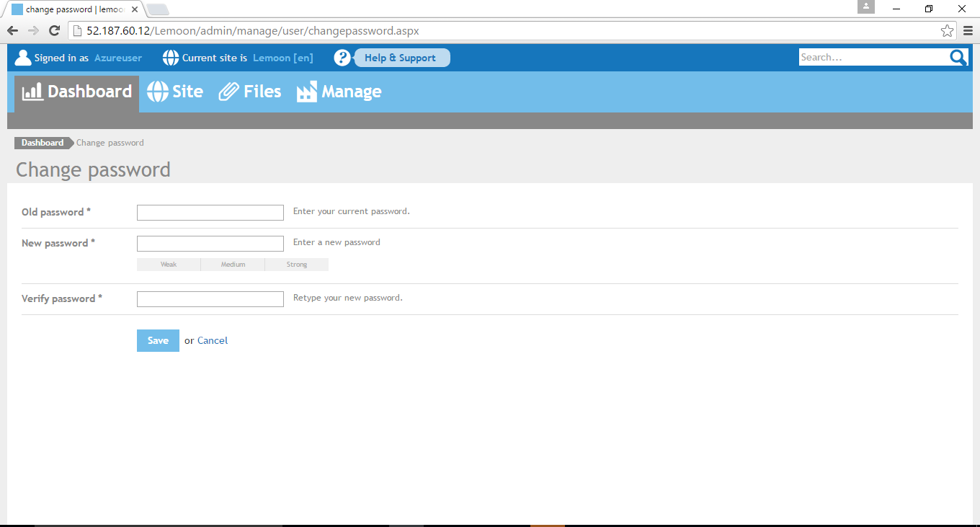Click the Help & Support question mark icon
The height and width of the screenshot is (527, 980).
[x=342, y=58]
